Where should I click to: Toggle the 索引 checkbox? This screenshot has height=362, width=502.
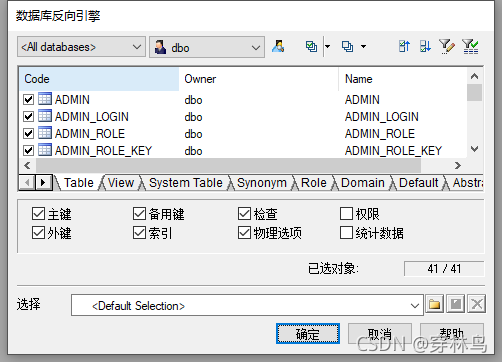[139, 233]
